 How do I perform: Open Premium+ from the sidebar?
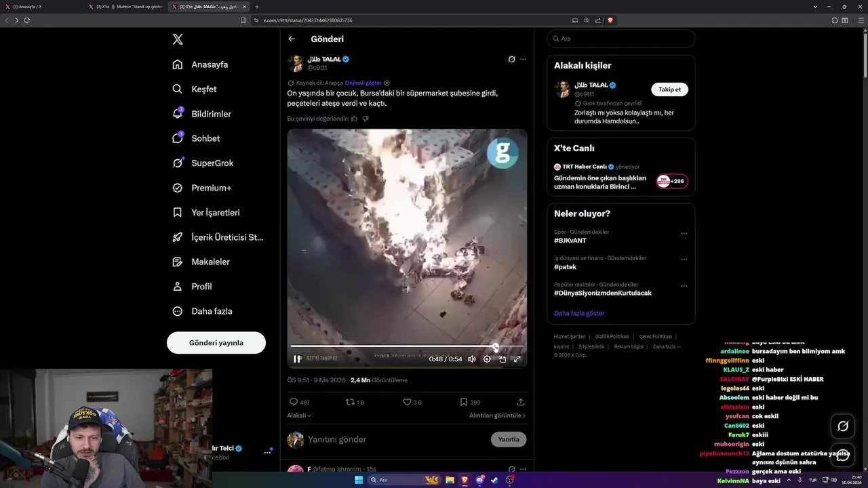point(201,188)
